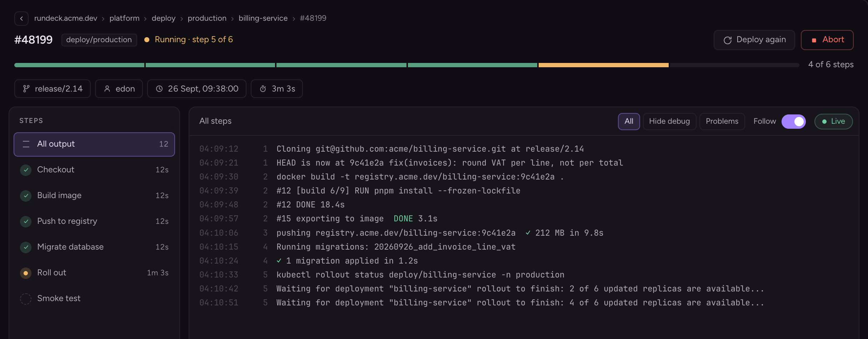Select the Hide debug filter
This screenshot has height=339, width=868.
pyautogui.click(x=669, y=122)
